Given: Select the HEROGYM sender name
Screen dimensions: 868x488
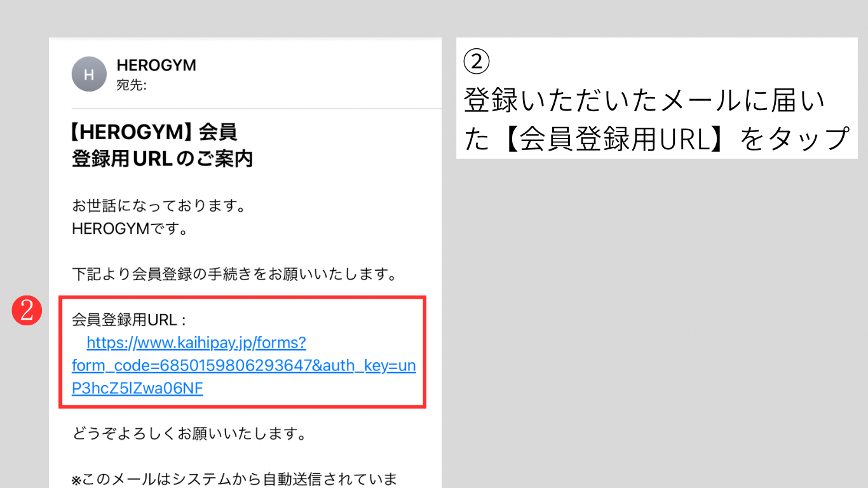Looking at the screenshot, I should point(156,65).
